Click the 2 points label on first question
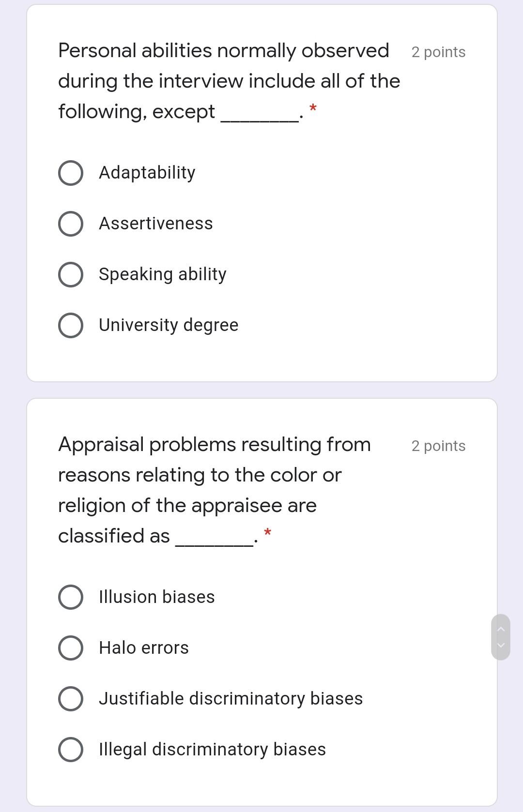The height and width of the screenshot is (812, 523). point(438,52)
